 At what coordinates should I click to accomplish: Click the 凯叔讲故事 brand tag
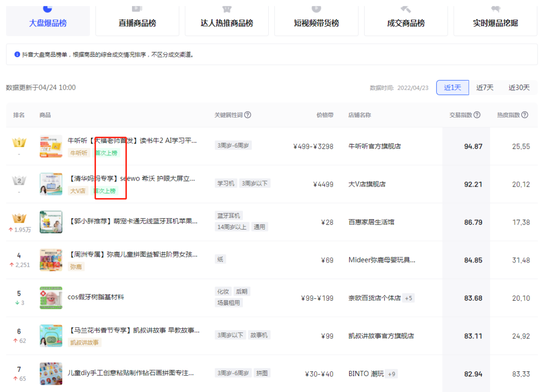(85, 342)
